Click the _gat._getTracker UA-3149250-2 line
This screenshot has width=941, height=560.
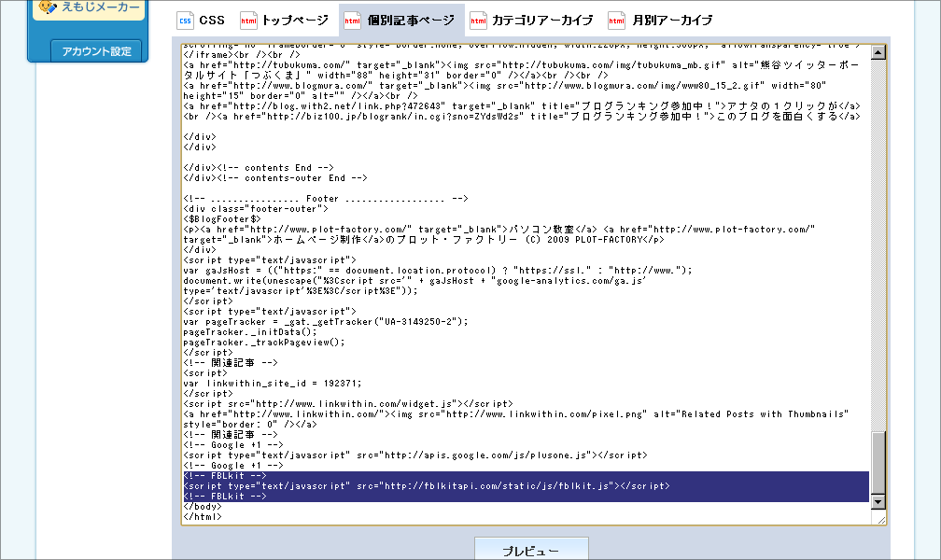tap(325, 322)
